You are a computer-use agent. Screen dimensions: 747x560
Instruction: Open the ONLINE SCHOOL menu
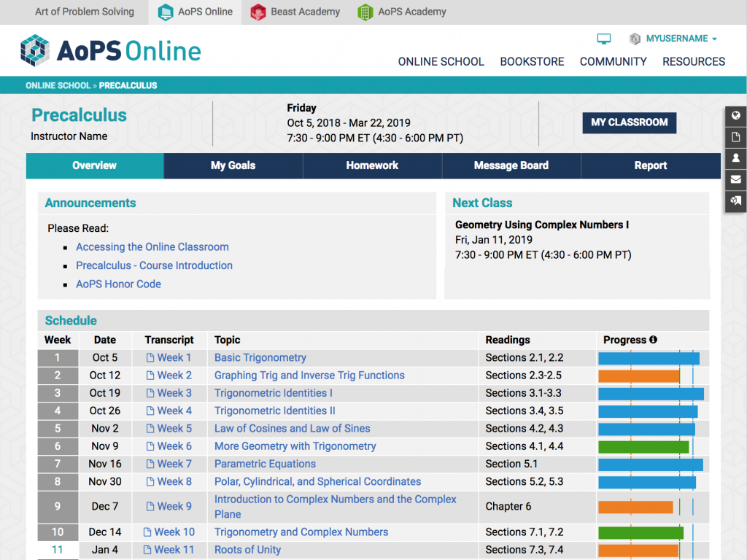(441, 61)
